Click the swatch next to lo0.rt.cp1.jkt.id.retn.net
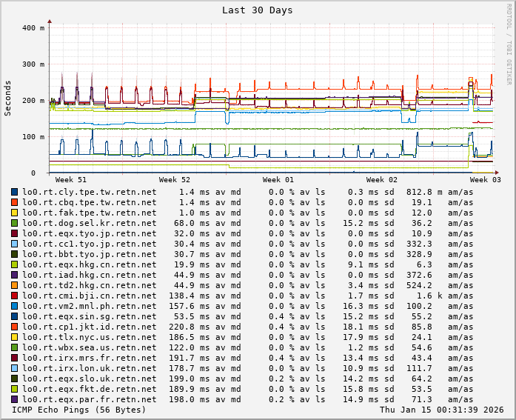The width and height of the screenshot is (516, 420). [15, 327]
